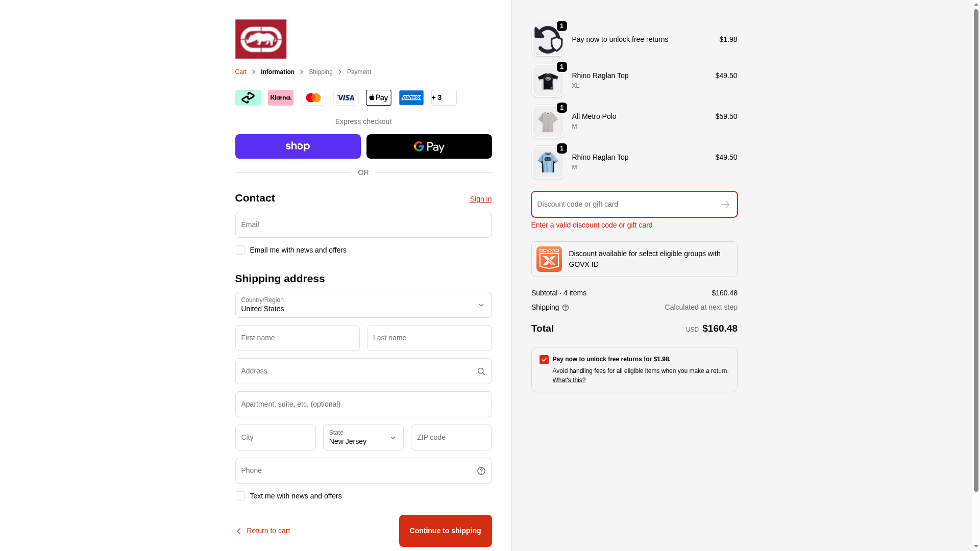980x551 pixels.
Task: Click the Ecko rhino store logo
Action: tap(260, 39)
